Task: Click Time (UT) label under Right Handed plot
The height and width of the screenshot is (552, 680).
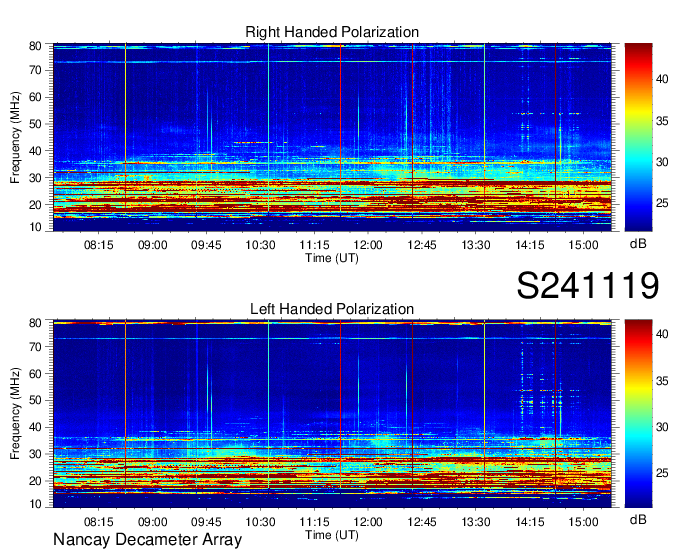Action: pos(332,258)
